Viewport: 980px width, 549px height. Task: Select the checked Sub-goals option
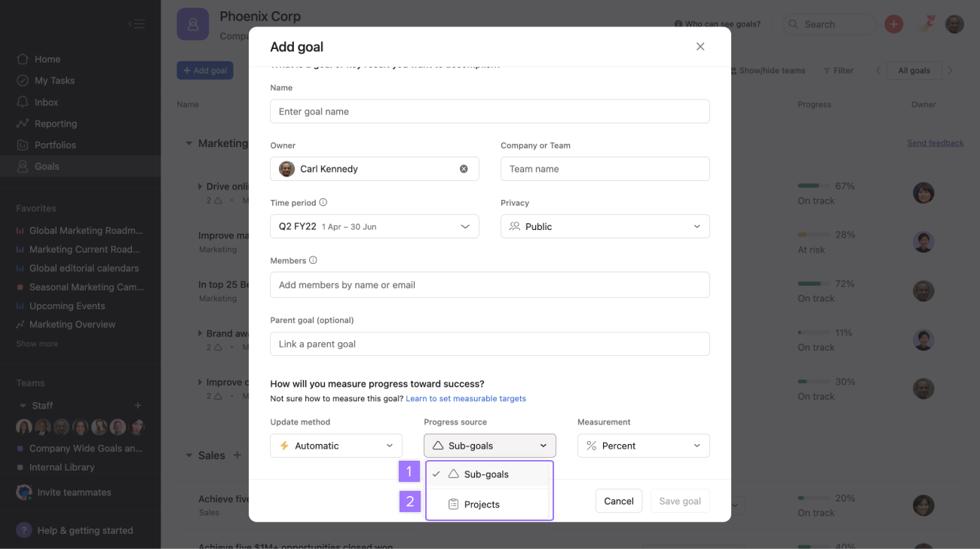pyautogui.click(x=486, y=474)
